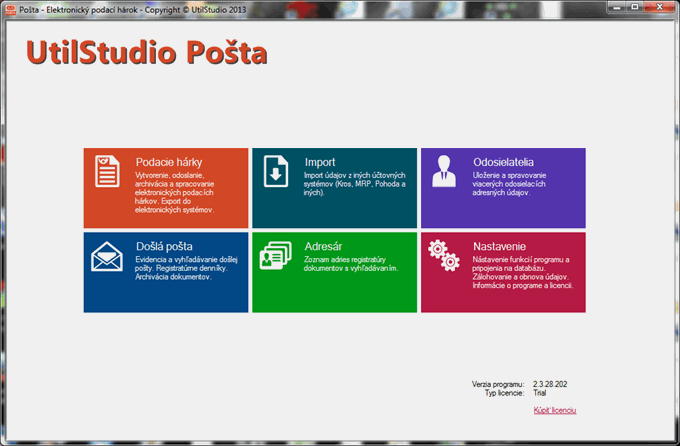680x446 pixels.
Task: Click the Podacie hárky document icon
Action: click(x=107, y=171)
